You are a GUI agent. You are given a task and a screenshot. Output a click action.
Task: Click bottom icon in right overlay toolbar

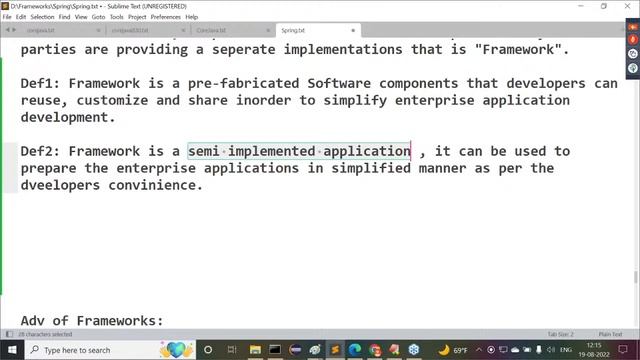[x=633, y=68]
